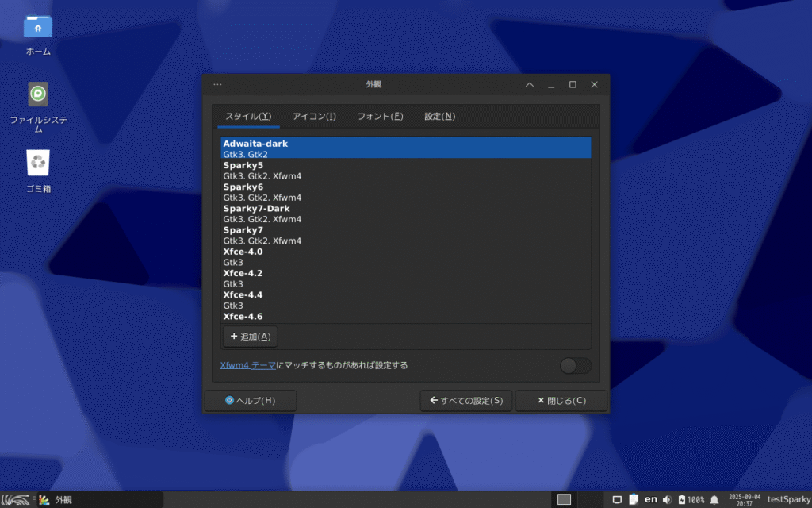The width and height of the screenshot is (812, 508).
Task: Click the en keyboard layout indicator
Action: (x=650, y=499)
